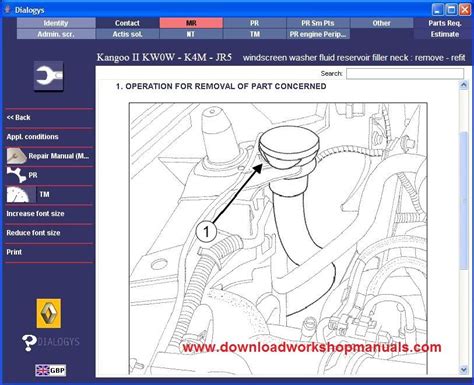This screenshot has height=385, width=474.
Task: Click the GBP flag currency icon
Action: 51,370
